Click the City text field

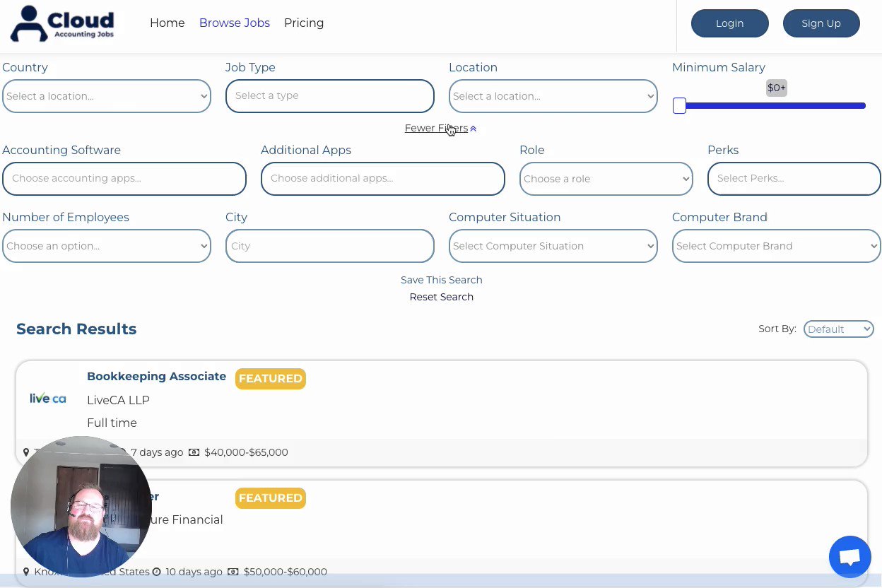330,246
